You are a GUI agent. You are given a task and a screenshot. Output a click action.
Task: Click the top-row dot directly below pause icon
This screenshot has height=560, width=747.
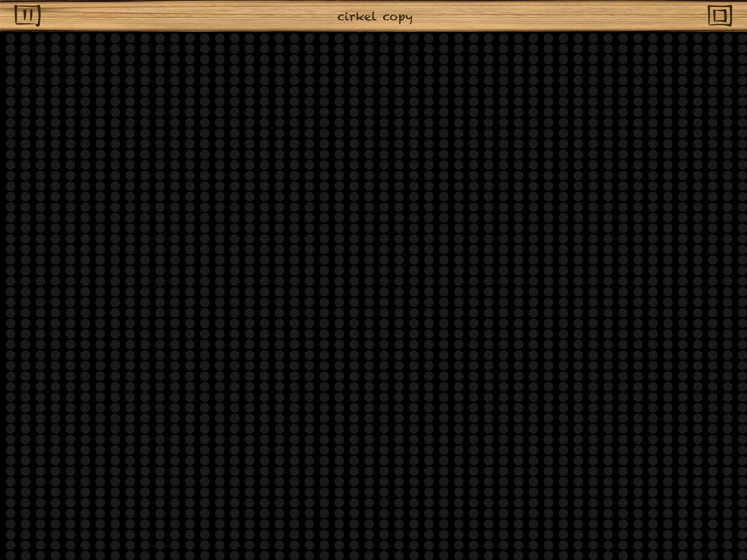pos(25,38)
